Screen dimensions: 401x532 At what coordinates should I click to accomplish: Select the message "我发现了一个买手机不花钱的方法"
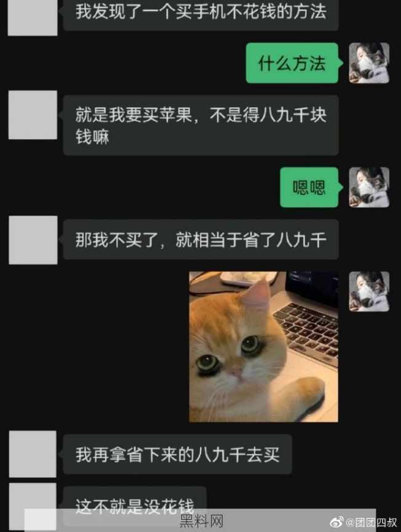click(200, 15)
